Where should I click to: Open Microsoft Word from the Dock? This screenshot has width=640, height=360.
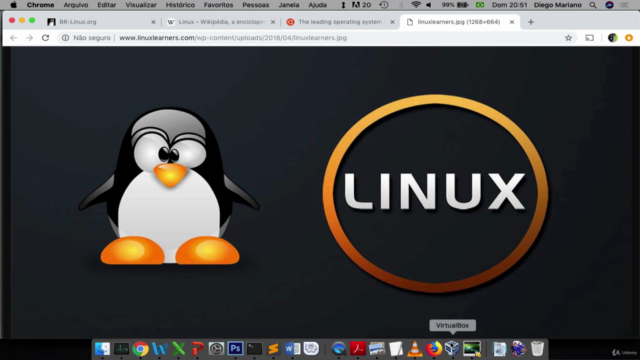point(292,349)
